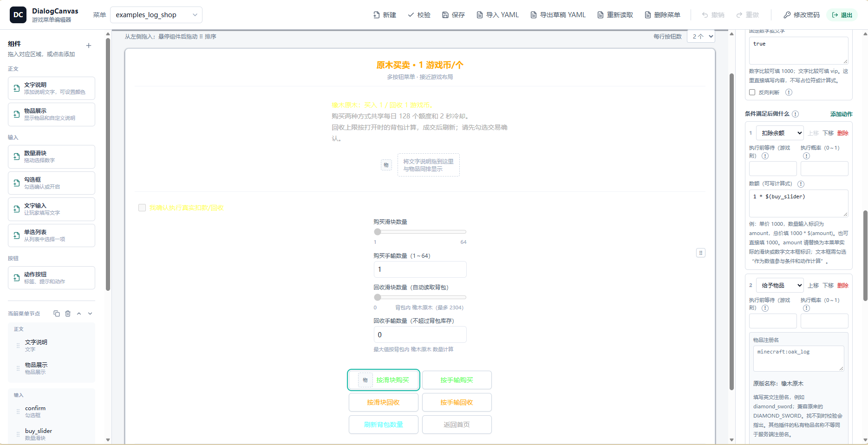Viewport: 868px width, 445px height.
Task: Click the move-down chevron in 当前菜单节点
Action: [90, 314]
